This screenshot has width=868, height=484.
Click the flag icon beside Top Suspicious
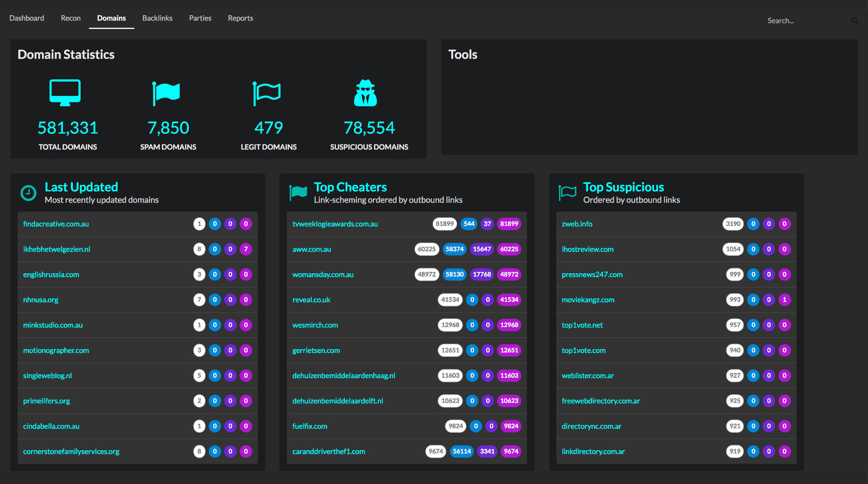click(x=568, y=193)
